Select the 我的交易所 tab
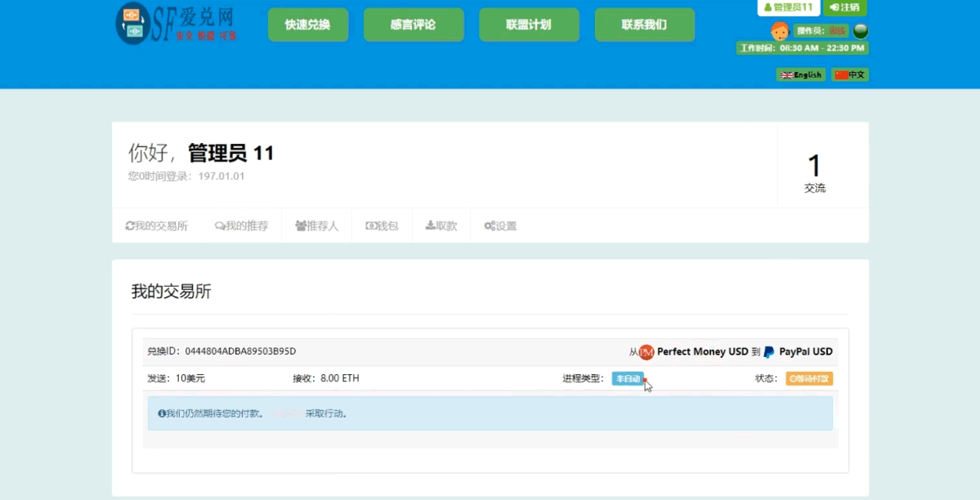 [156, 225]
